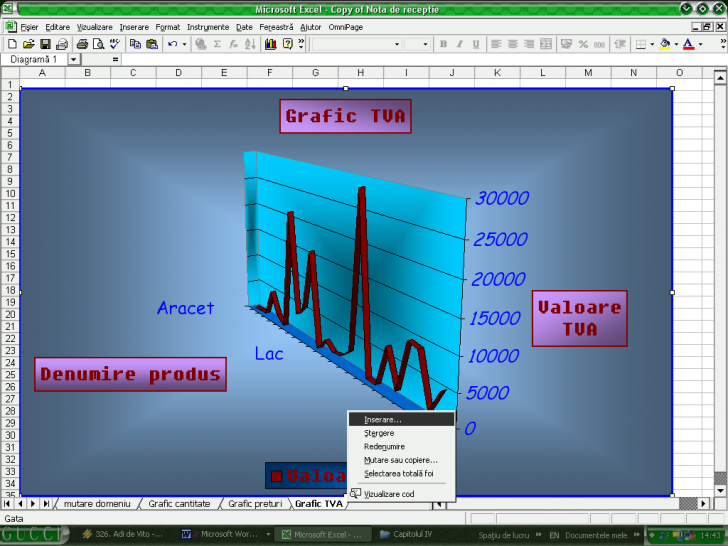Toggle Italic formatting button
Image resolution: width=728 pixels, height=546 pixels.
(x=459, y=44)
